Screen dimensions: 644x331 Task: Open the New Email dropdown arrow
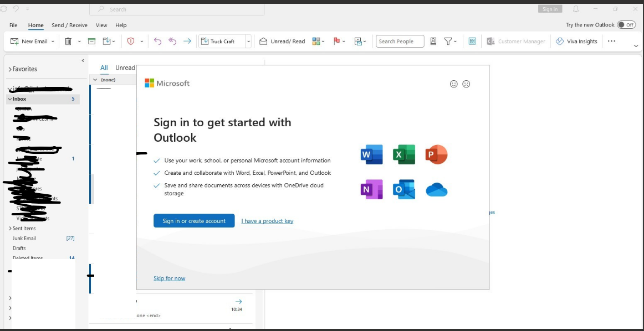[x=53, y=42]
